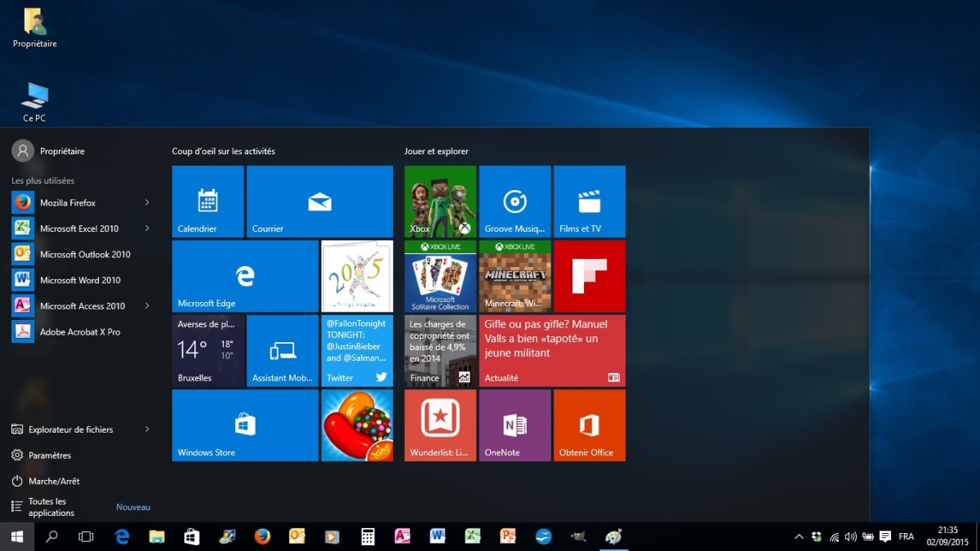The image size is (980, 551).
Task: Expand the Microsoft Excel 2010 jump list arrow
Action: click(147, 229)
